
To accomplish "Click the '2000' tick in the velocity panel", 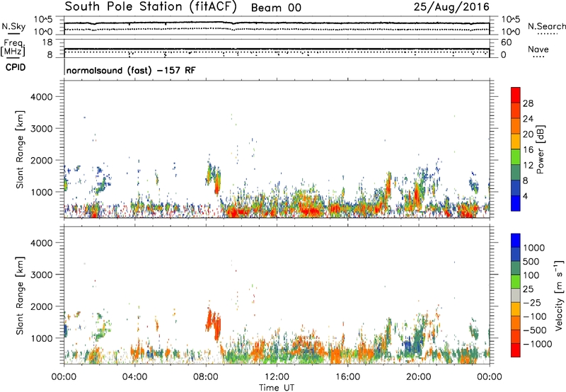I will tap(41, 306).
